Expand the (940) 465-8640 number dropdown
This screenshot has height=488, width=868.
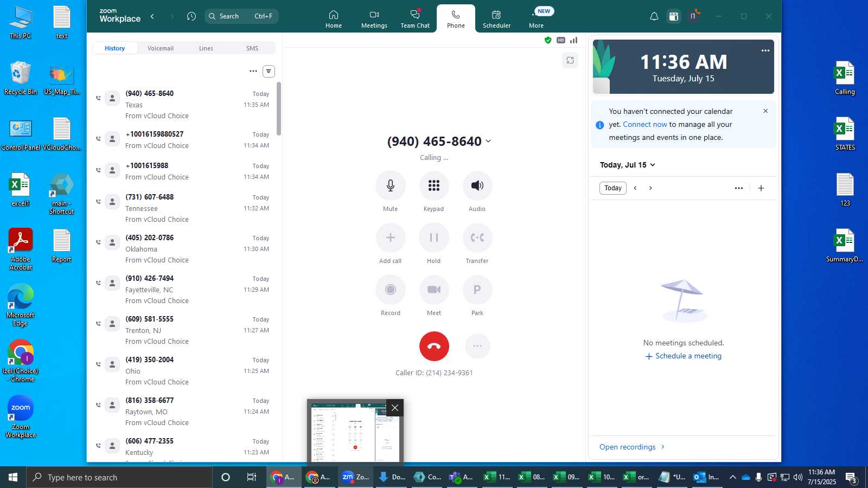[488, 142]
